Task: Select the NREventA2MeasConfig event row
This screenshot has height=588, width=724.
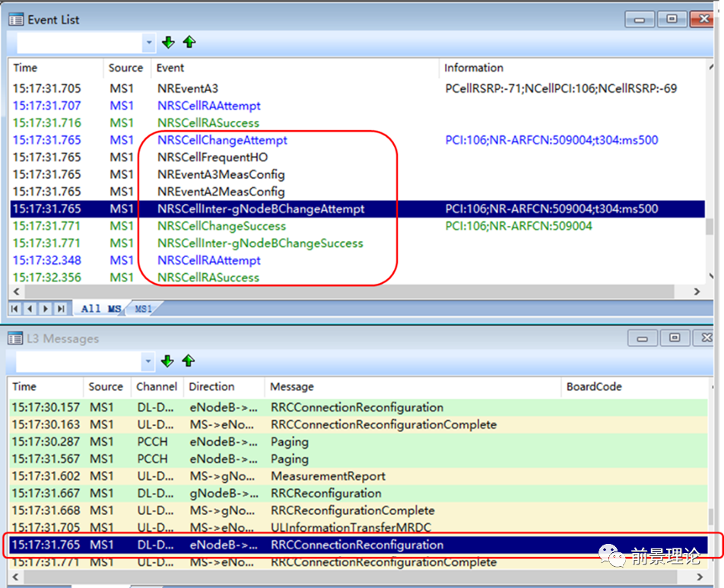Action: pos(357,191)
